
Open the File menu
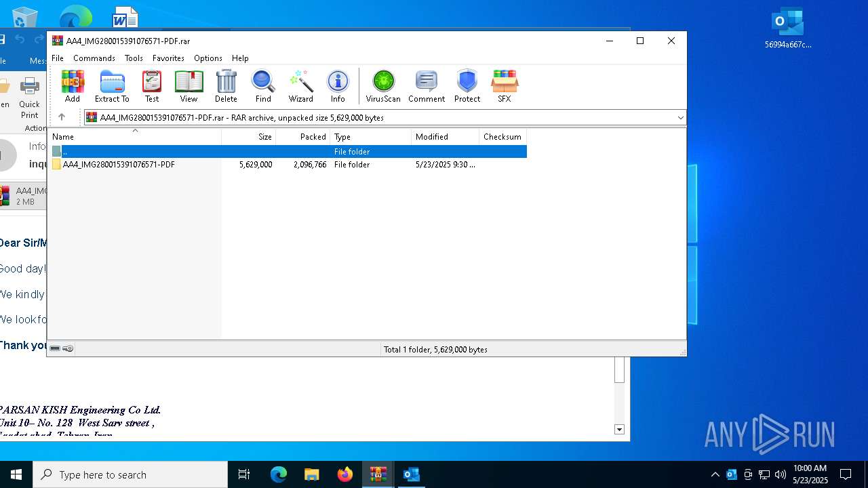coord(58,58)
